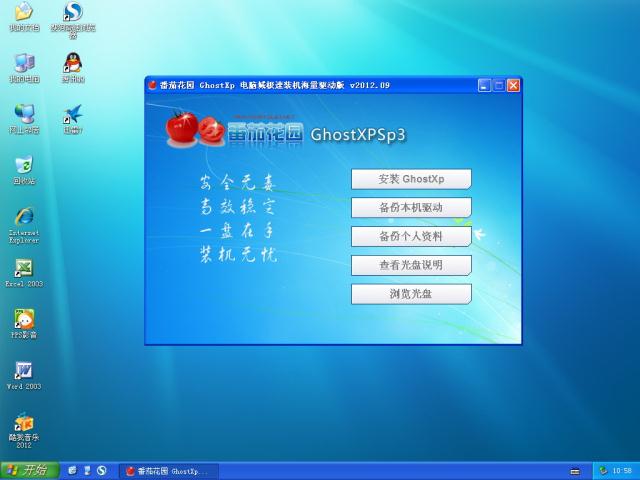The width and height of the screenshot is (640, 480).
Task: Select the Recycle Bin (回收站) icon
Action: (x=24, y=170)
